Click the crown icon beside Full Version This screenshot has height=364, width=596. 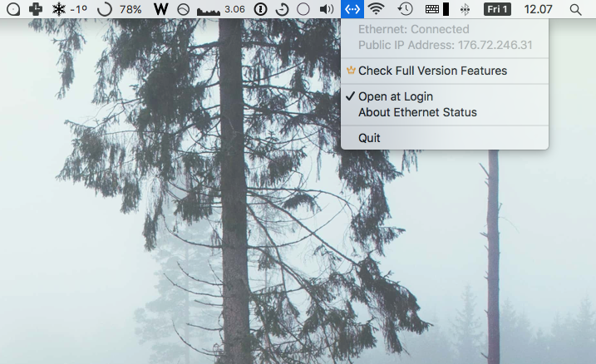click(351, 70)
